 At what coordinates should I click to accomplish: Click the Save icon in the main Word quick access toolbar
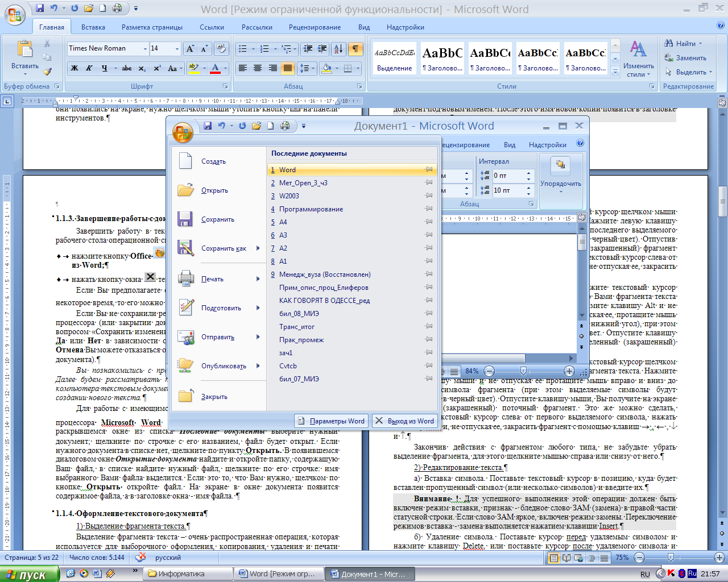(40, 8)
